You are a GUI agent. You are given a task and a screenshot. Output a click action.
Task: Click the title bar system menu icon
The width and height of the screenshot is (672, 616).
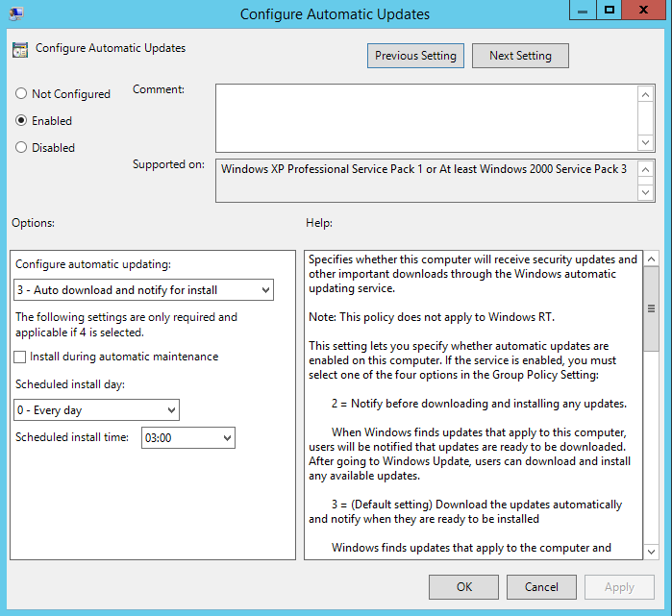point(16,13)
